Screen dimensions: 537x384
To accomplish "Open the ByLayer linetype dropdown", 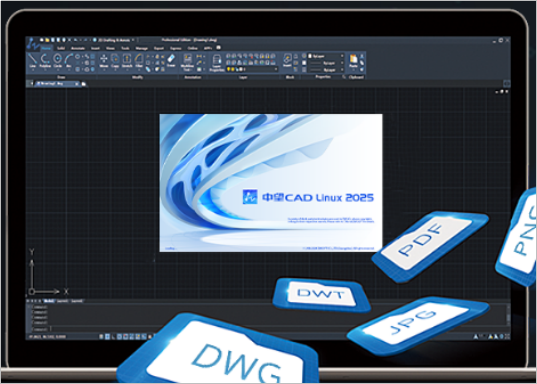I will click(326, 63).
